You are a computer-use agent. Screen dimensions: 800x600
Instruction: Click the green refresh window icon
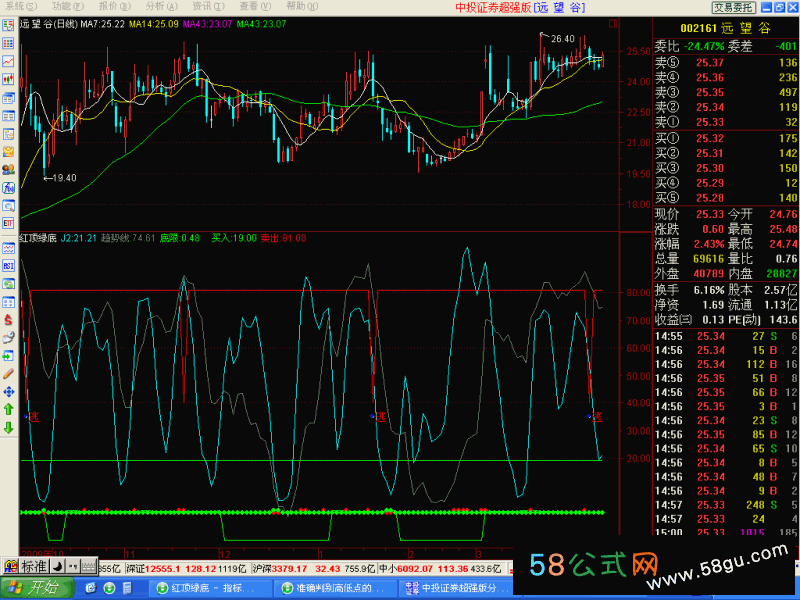[x=8, y=284]
